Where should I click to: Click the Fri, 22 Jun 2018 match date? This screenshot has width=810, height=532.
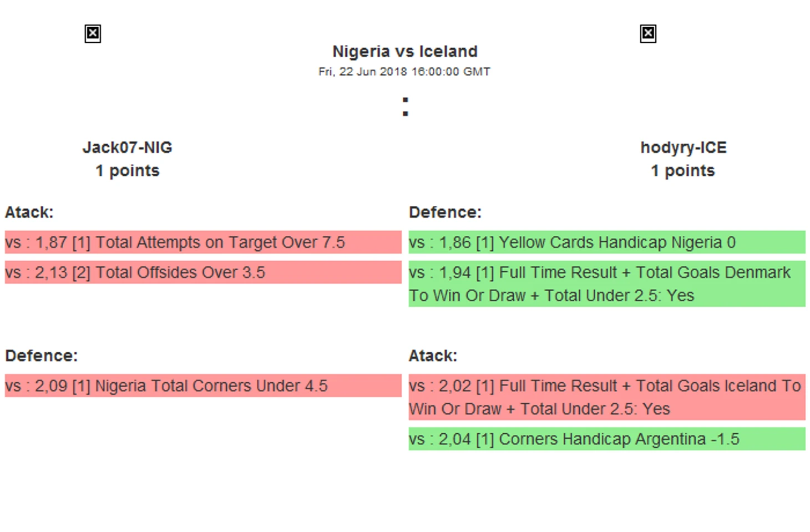pyautogui.click(x=404, y=72)
